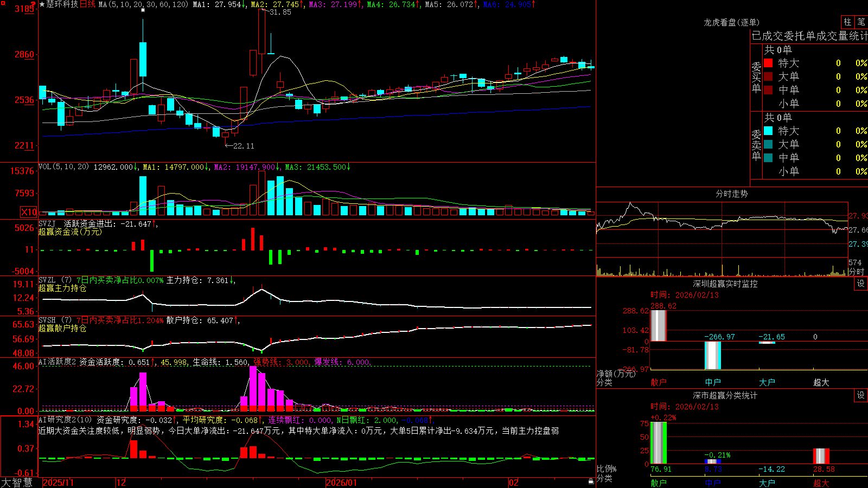Click the 主力持仓: 7.361 value
868x488 pixels.
point(200,280)
